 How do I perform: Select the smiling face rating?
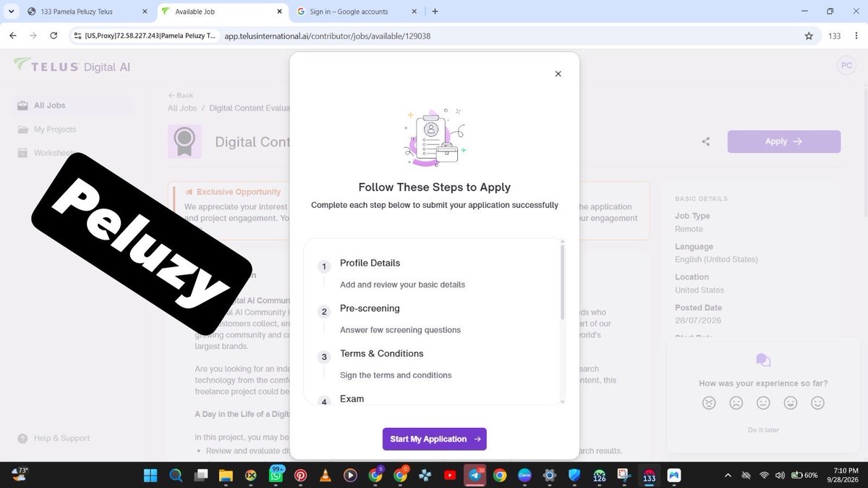[791, 403]
